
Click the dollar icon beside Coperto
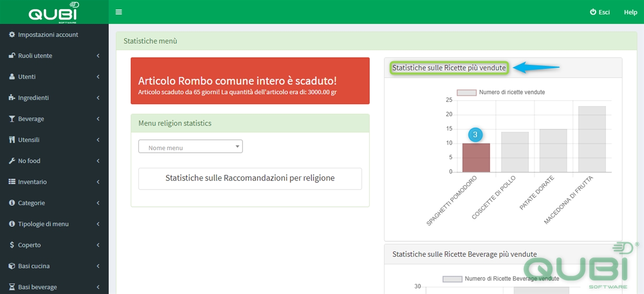tap(12, 245)
